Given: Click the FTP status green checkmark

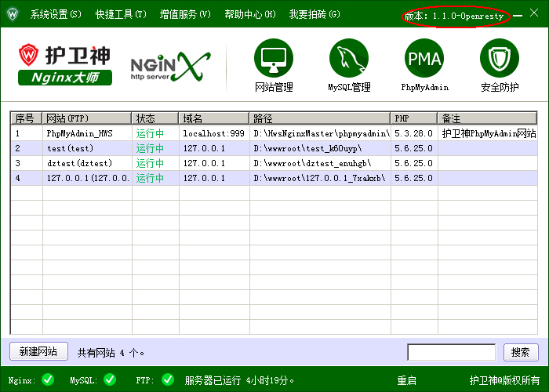Looking at the screenshot, I should coord(168,379).
